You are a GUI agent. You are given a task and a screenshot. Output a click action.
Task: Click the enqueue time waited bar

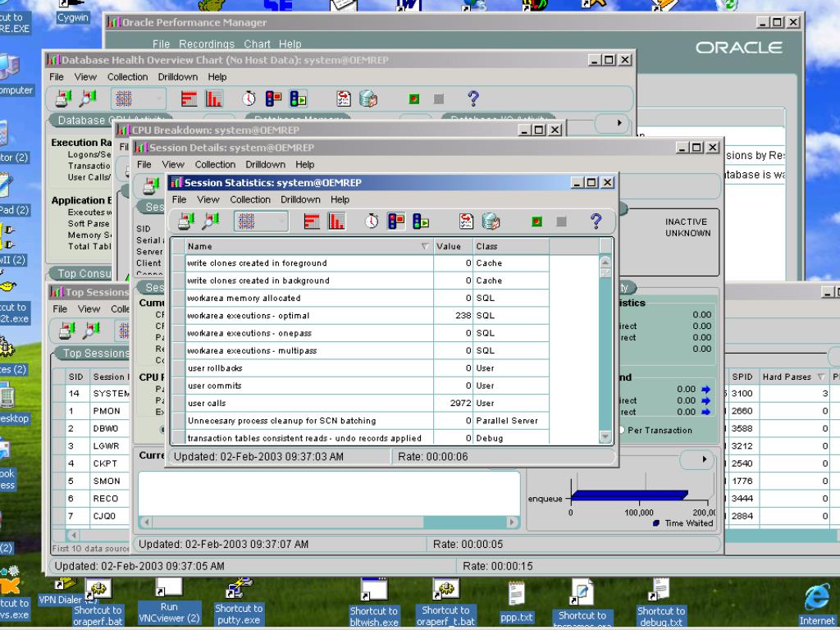629,495
